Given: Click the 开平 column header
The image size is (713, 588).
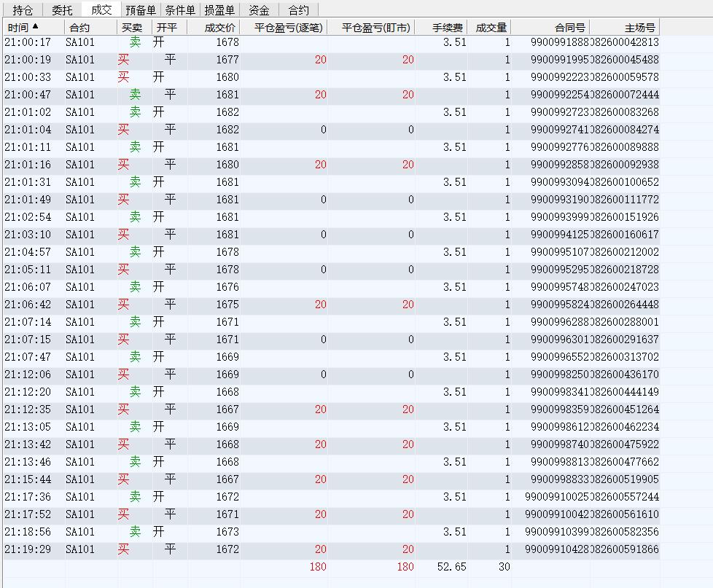Looking at the screenshot, I should click(x=169, y=28).
